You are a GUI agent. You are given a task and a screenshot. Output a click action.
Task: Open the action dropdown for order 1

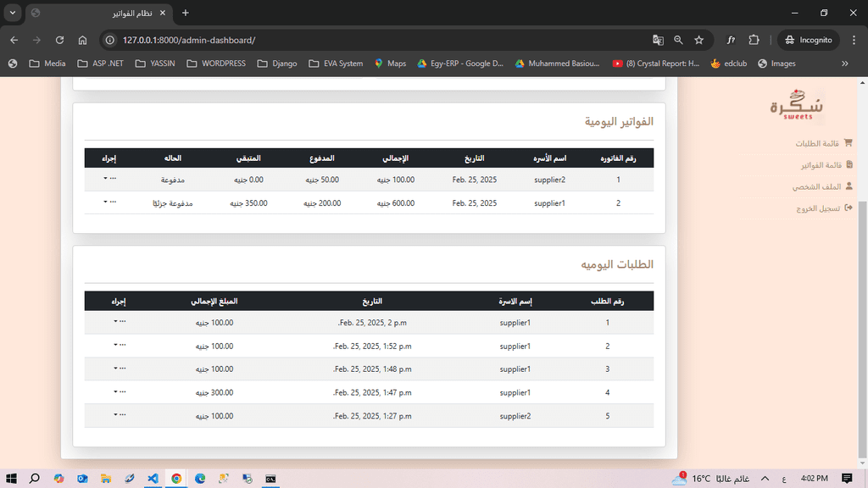pos(120,321)
